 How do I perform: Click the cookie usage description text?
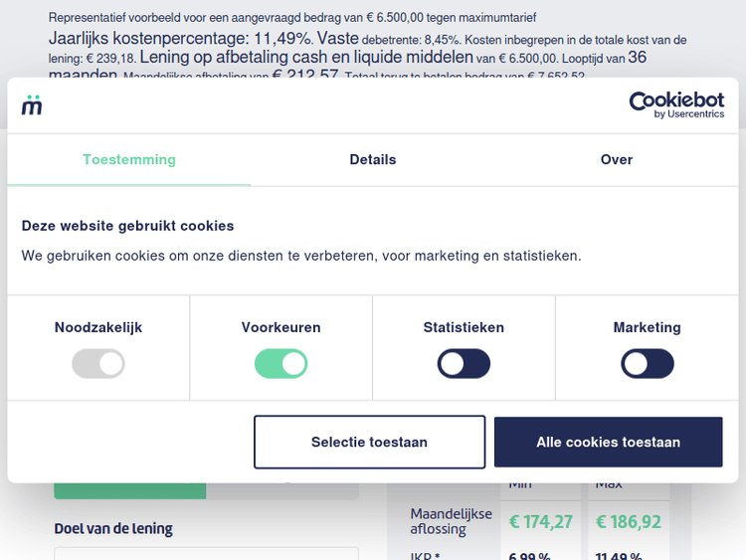[x=301, y=256]
